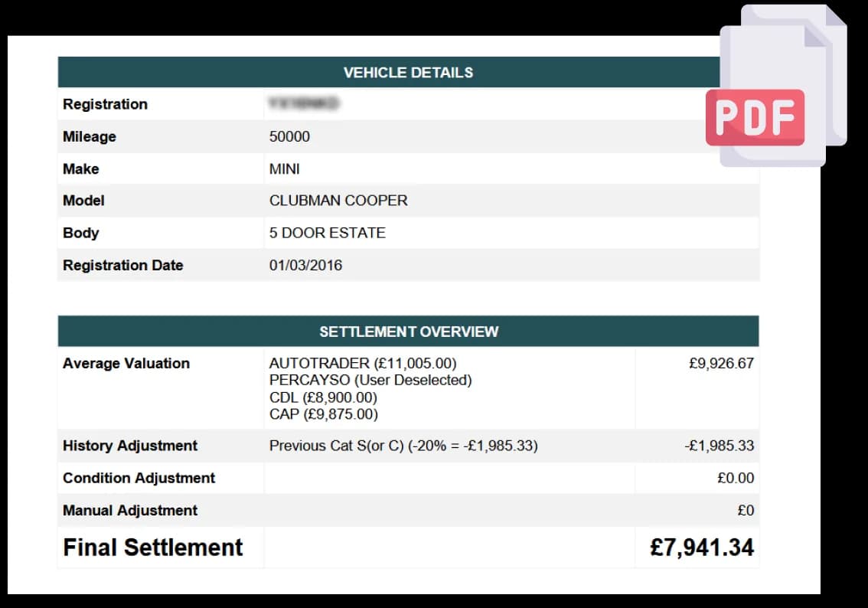This screenshot has width=868, height=608.
Task: Select the SETTLEMENT OVERVIEW header bar
Action: click(408, 331)
